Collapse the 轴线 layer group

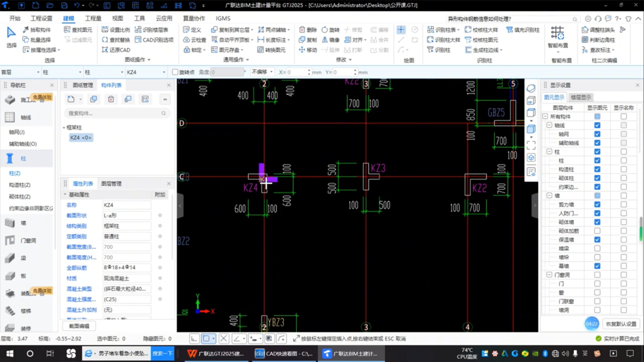point(550,125)
